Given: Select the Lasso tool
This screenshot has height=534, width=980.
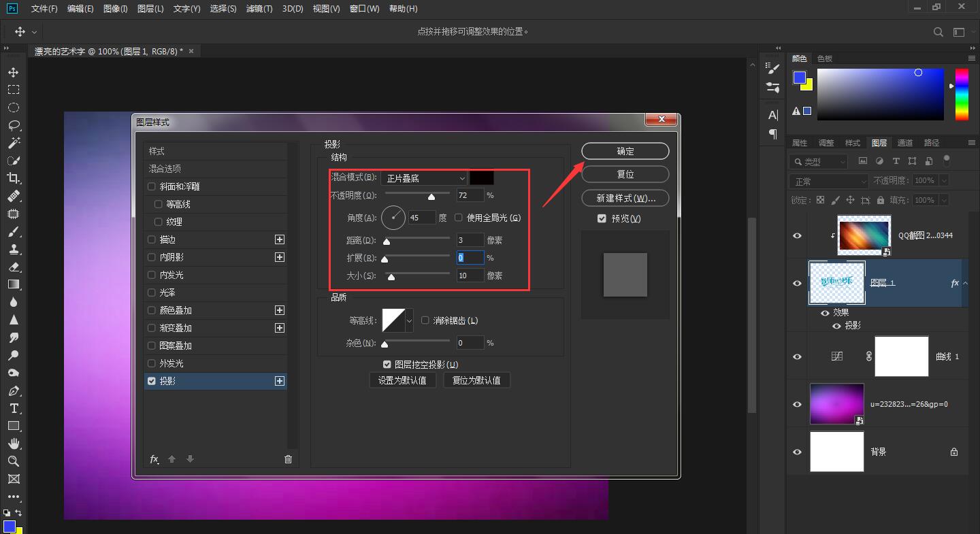Looking at the screenshot, I should [14, 125].
